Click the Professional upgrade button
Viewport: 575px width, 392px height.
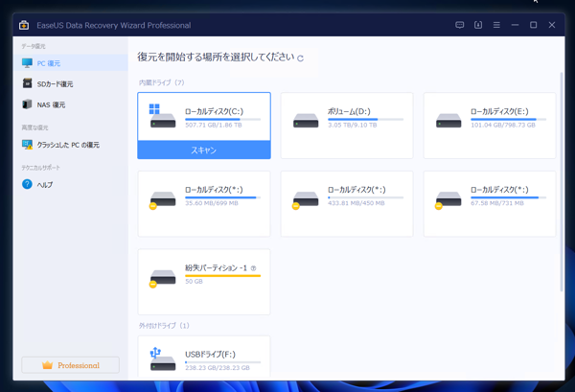[x=70, y=365]
